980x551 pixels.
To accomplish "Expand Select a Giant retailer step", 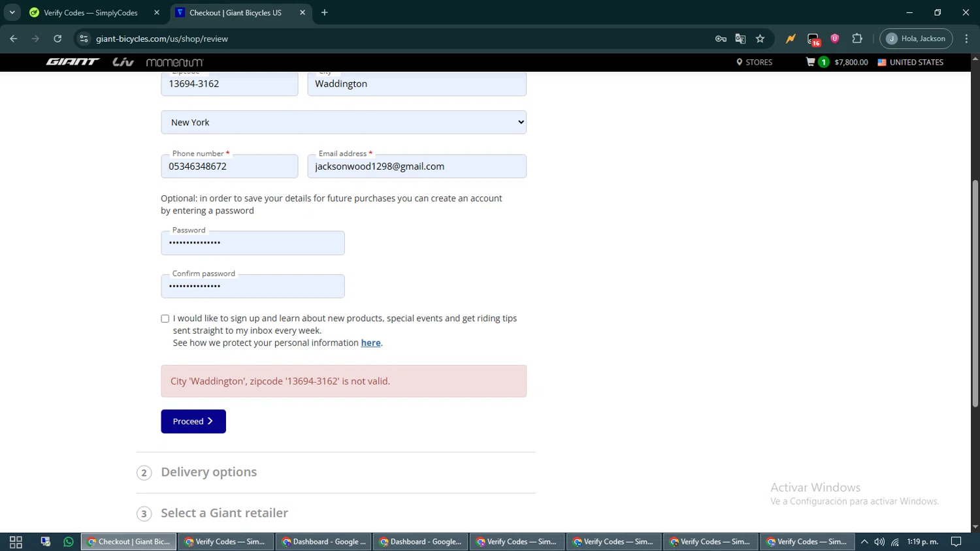I will click(224, 513).
